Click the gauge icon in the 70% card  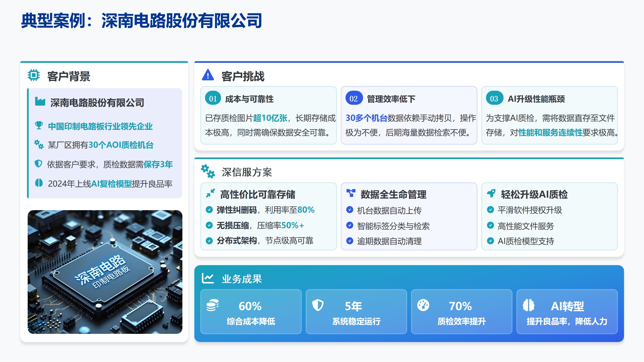(423, 305)
